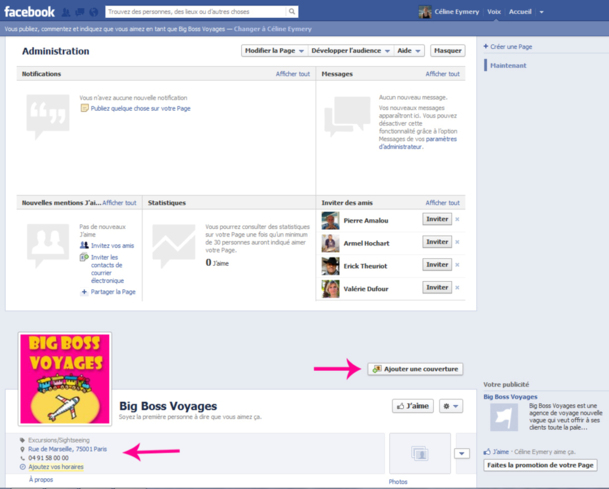The height and width of the screenshot is (489, 609).
Task: Select Voix in the top navigation
Action: click(493, 12)
